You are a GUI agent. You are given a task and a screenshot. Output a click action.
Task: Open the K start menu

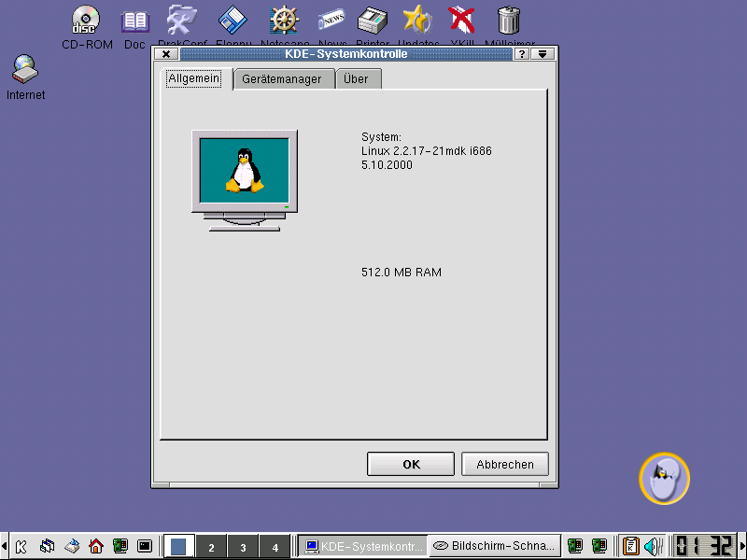tap(21, 546)
